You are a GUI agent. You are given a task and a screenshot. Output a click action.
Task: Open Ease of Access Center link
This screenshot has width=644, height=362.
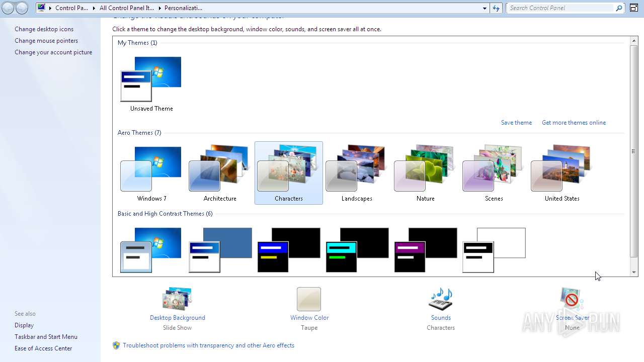click(43, 348)
